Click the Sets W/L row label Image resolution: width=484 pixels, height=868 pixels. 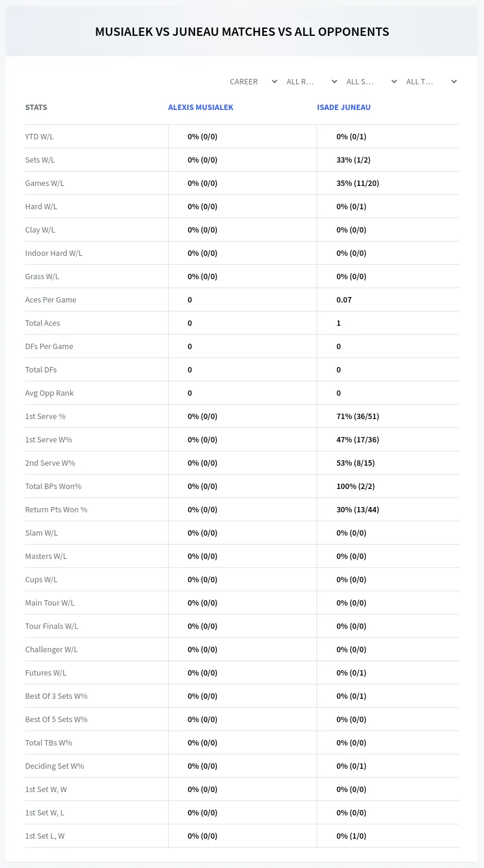coord(40,160)
